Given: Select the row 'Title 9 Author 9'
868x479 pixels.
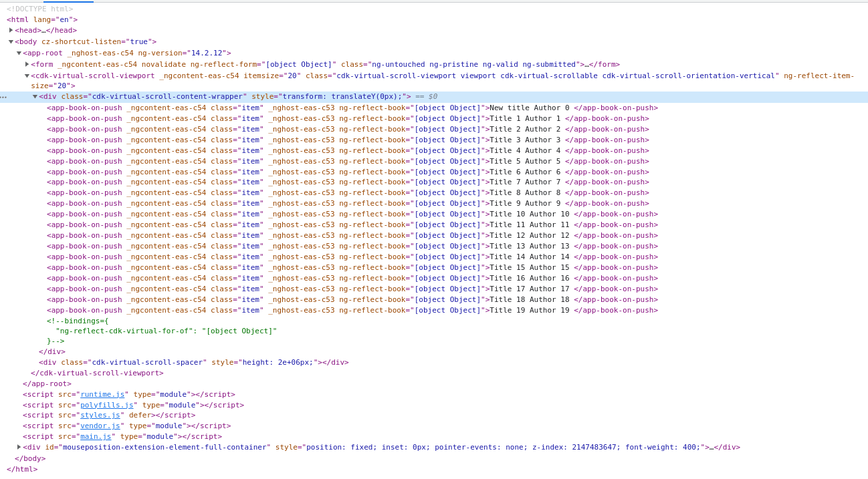Looking at the screenshot, I should 348,203.
